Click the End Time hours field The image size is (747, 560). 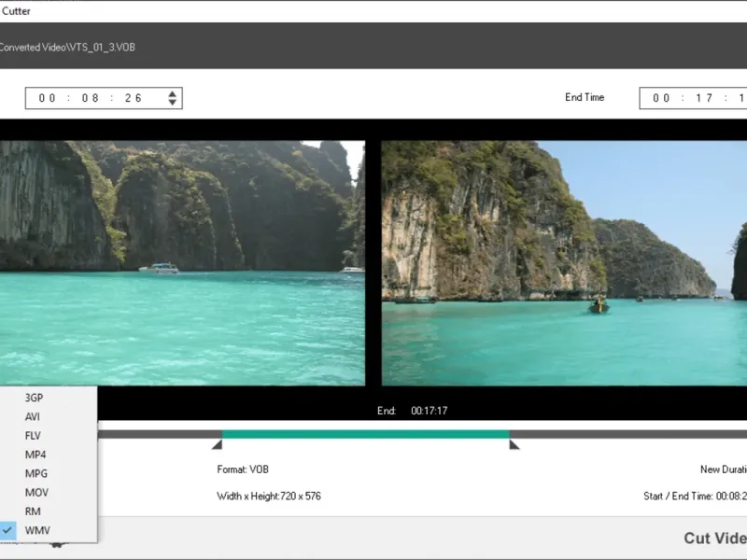[661, 98]
